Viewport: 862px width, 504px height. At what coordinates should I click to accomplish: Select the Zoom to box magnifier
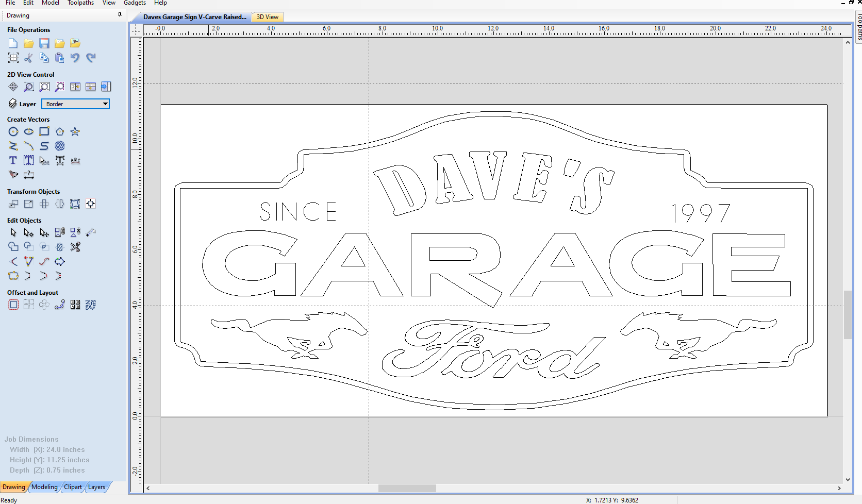tap(29, 87)
